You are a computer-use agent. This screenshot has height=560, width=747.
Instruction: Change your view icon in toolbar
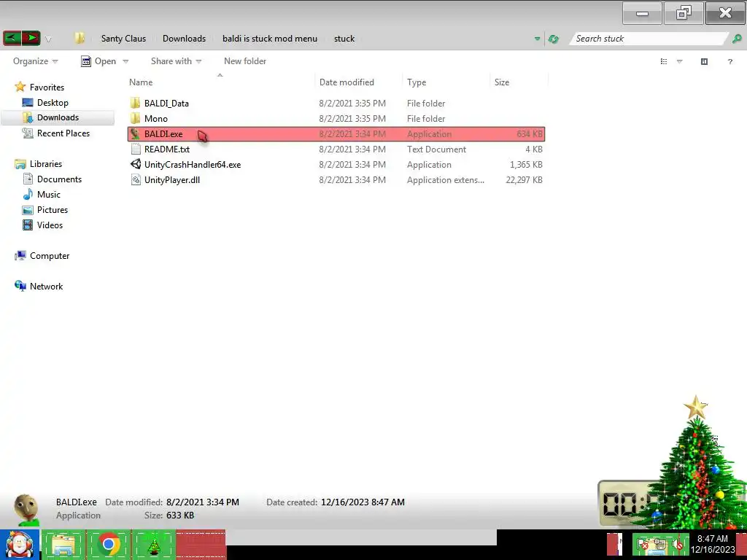(664, 61)
